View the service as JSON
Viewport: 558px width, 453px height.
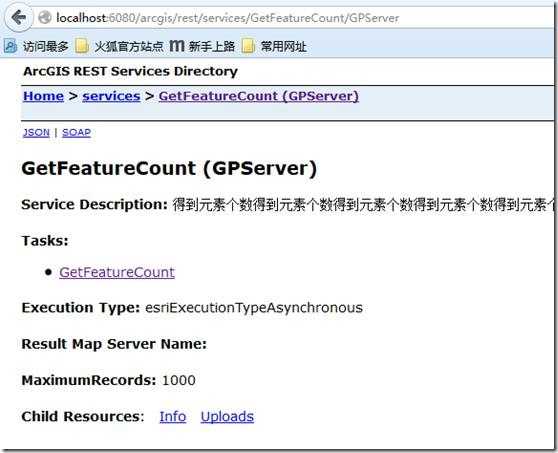[36, 132]
